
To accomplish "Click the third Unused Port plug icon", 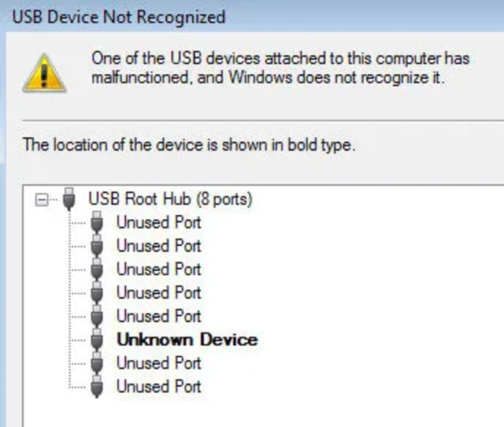I will point(97,269).
